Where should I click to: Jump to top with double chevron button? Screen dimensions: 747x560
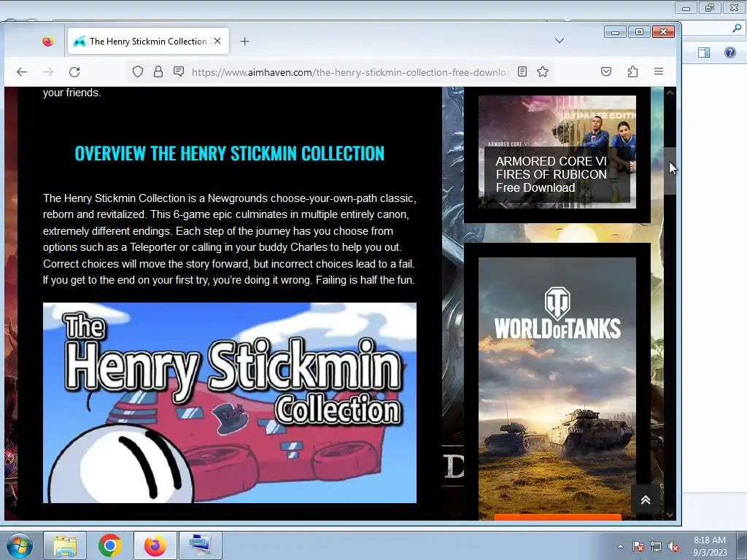[x=646, y=499]
